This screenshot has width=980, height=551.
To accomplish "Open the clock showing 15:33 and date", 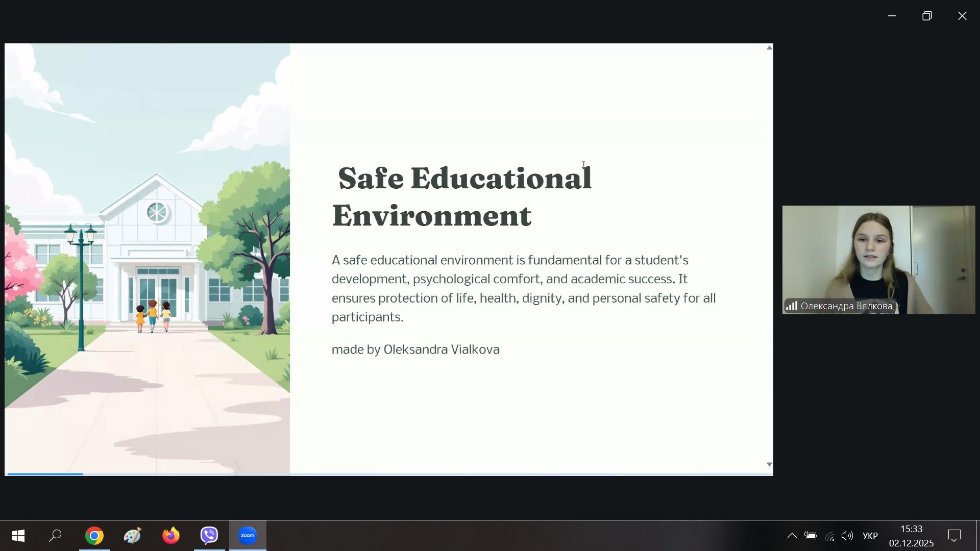I will (x=911, y=536).
